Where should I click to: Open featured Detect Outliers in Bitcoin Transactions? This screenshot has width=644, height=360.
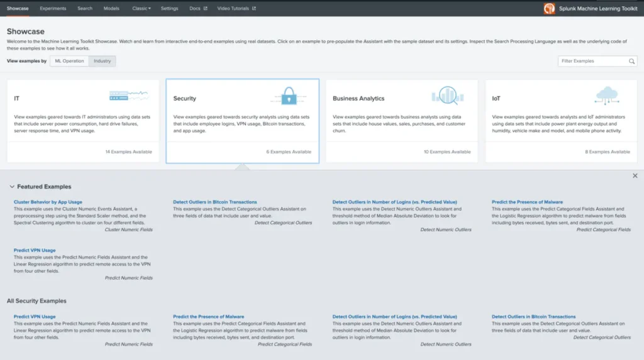click(215, 202)
